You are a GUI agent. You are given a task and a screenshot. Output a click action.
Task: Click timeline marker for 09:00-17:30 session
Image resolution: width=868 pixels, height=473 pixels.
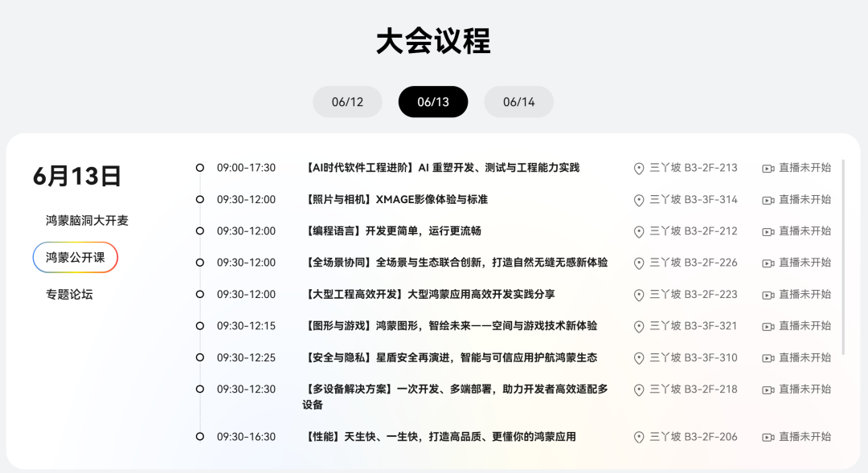[x=200, y=168]
